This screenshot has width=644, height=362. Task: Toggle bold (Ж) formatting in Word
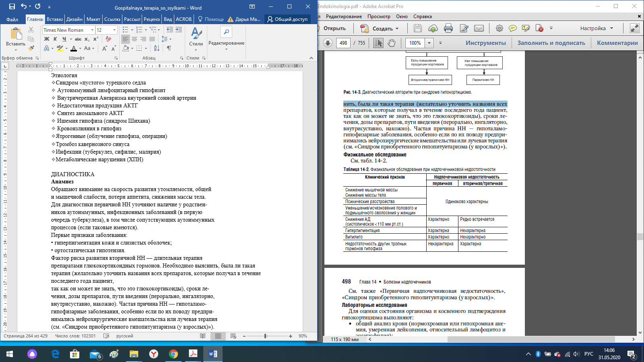pyautogui.click(x=47, y=39)
